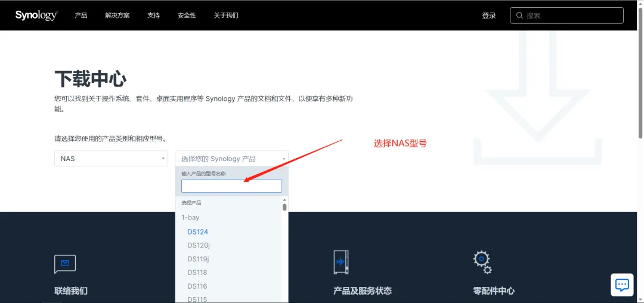Click the 零配件中心 gears icon
The width and height of the screenshot is (644, 303).
[482, 262]
